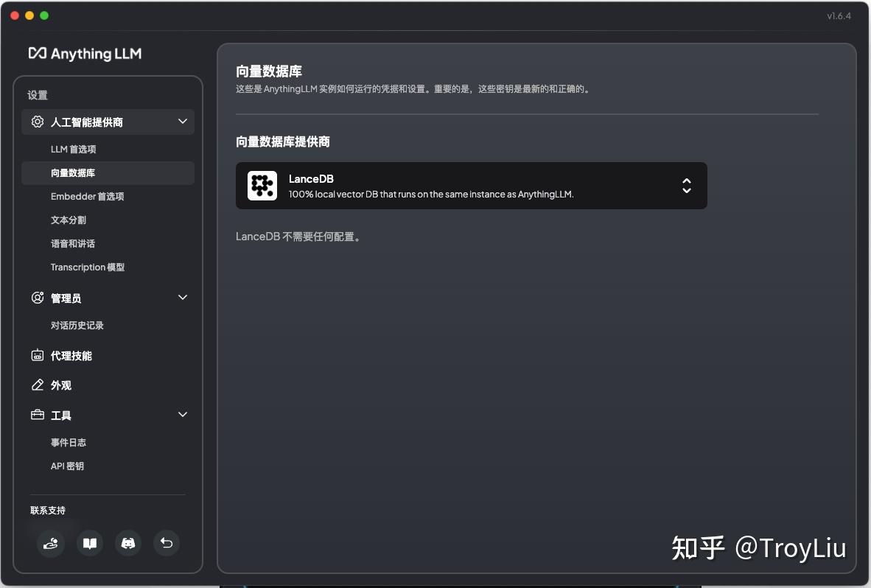Open LLM 首选项 settings page

click(74, 150)
